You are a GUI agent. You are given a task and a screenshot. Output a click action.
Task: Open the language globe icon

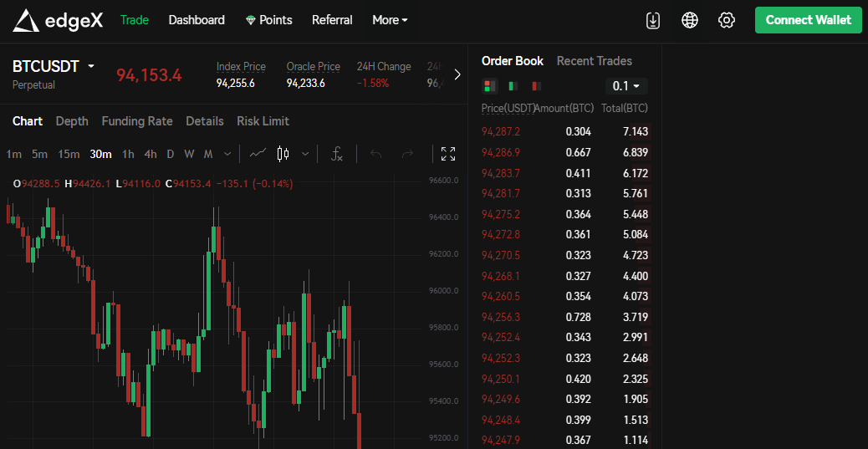point(690,20)
